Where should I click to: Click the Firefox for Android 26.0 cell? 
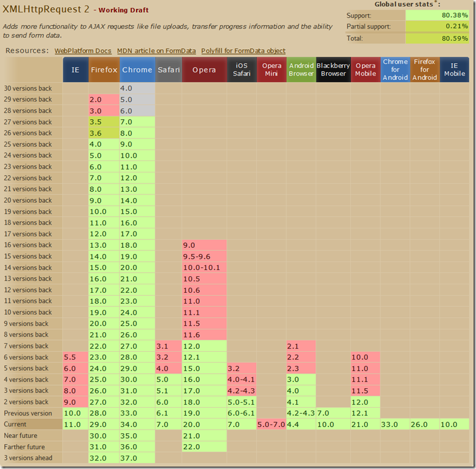pos(425,424)
